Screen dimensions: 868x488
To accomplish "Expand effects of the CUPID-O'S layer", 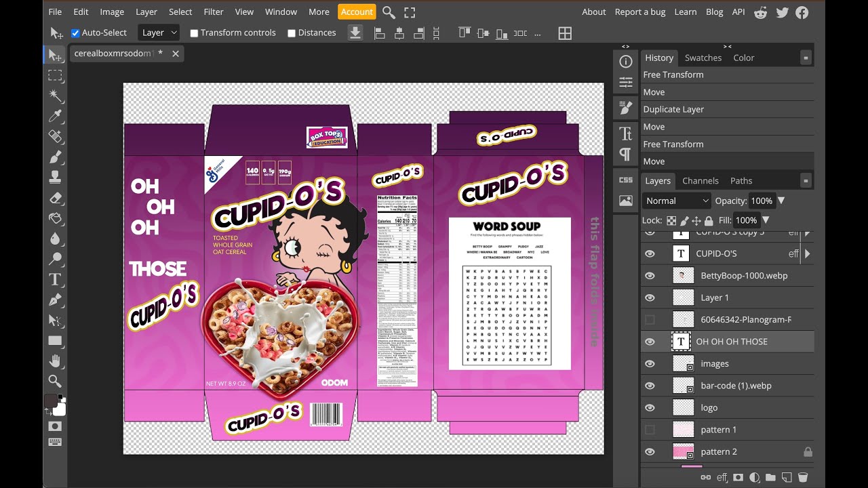I will (807, 253).
